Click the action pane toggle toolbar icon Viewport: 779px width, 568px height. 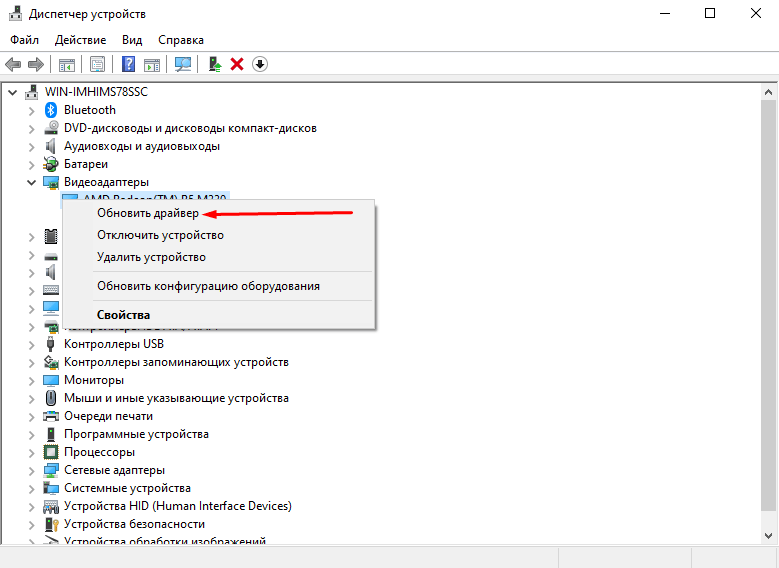(x=152, y=65)
